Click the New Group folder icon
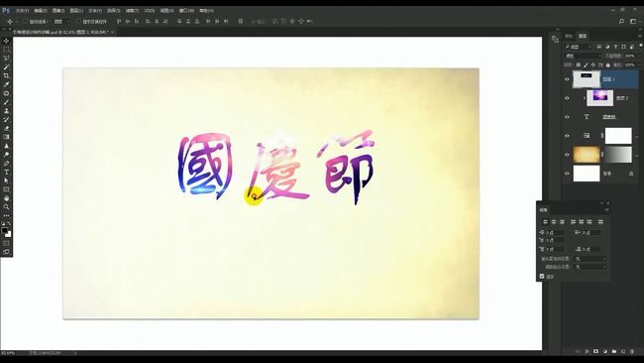Screen dimensions: 644x363 (x=614, y=351)
